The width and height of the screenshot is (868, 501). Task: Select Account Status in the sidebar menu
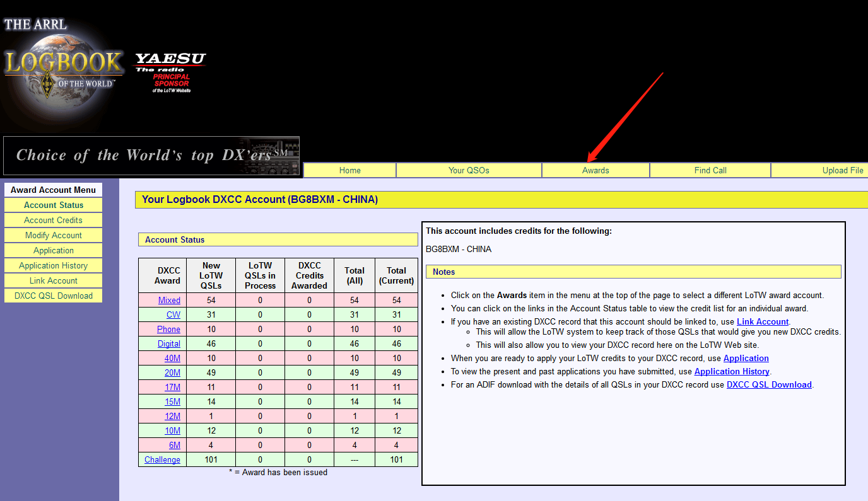[x=54, y=205]
